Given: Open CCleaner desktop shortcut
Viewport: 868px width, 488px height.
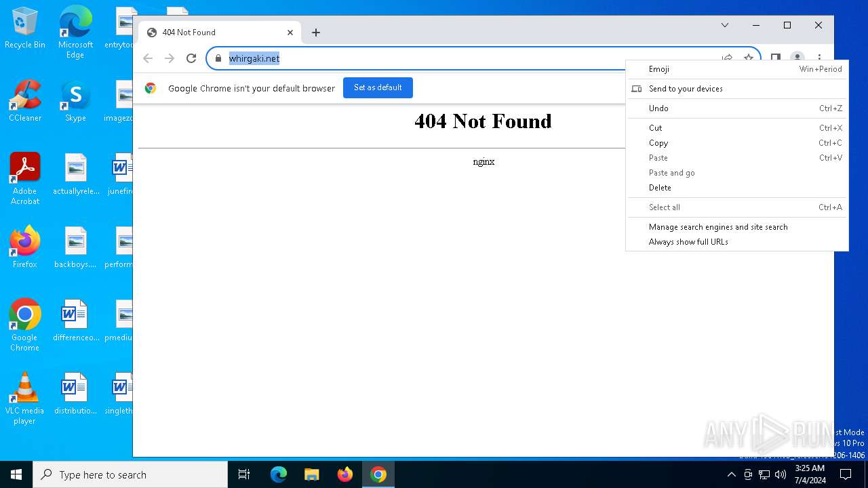Looking at the screenshot, I should [x=25, y=101].
